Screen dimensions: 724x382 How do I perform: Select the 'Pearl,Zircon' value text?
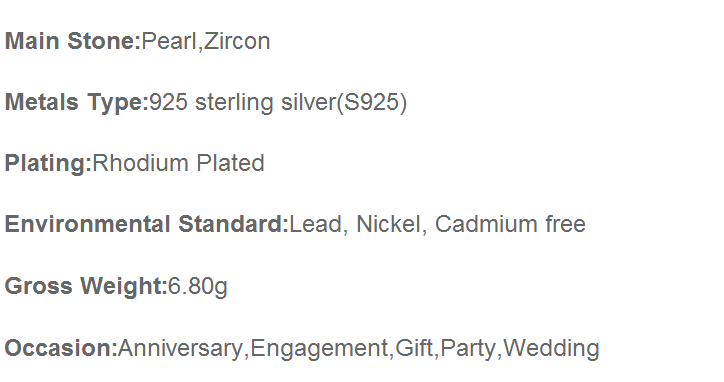click(206, 42)
